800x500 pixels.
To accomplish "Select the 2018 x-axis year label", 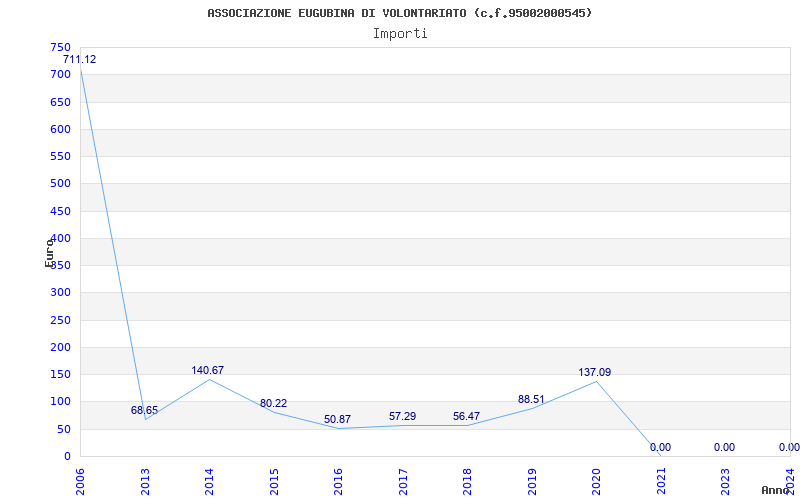I will (468, 482).
